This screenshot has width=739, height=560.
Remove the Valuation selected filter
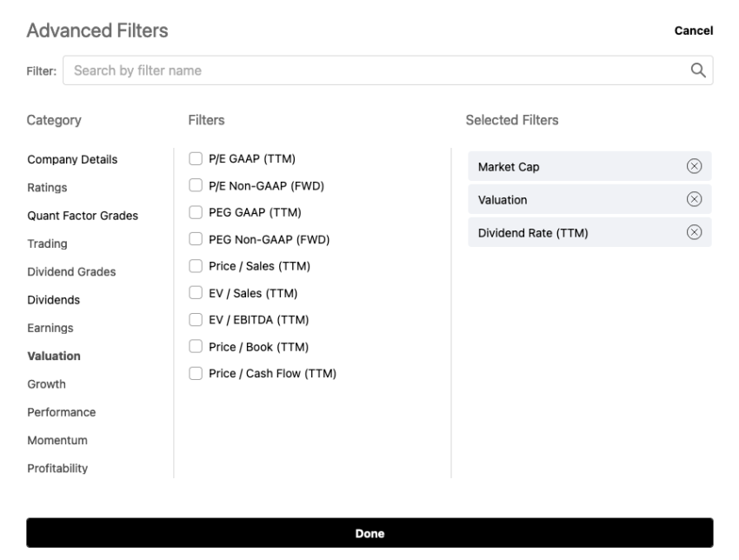pyautogui.click(x=694, y=200)
